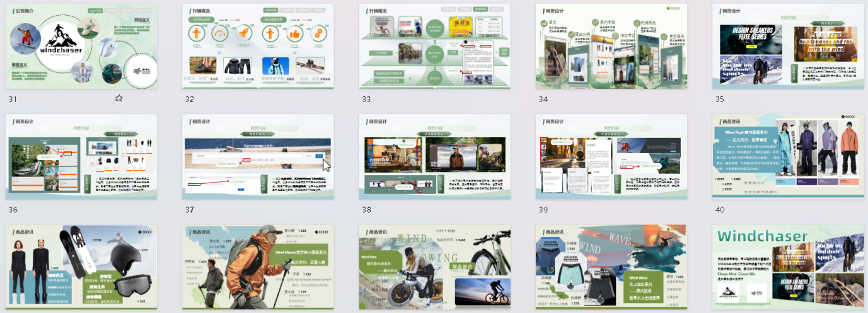Click slide number label 33
Image resolution: width=868 pixels, height=313 pixels.
pyautogui.click(x=366, y=100)
